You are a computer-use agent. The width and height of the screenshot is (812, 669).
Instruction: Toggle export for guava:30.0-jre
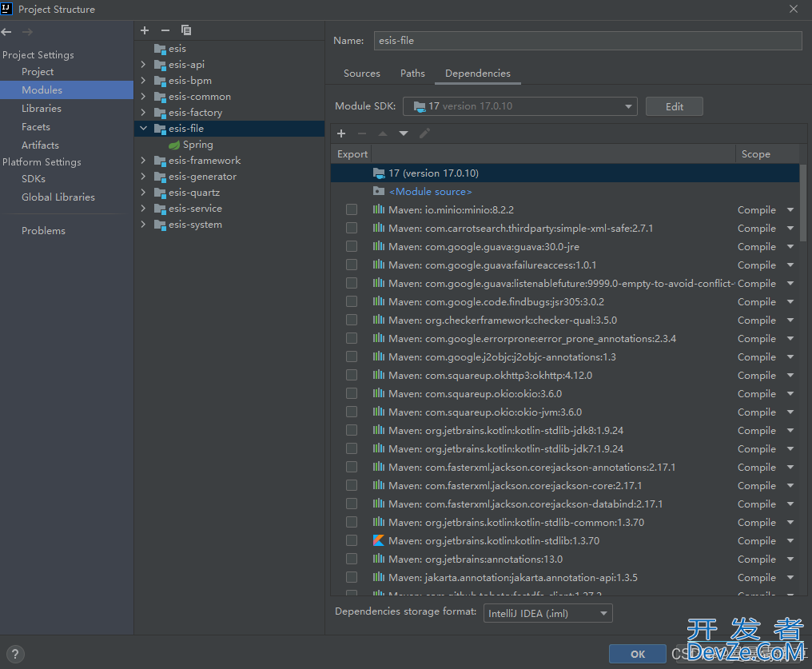[352, 246]
